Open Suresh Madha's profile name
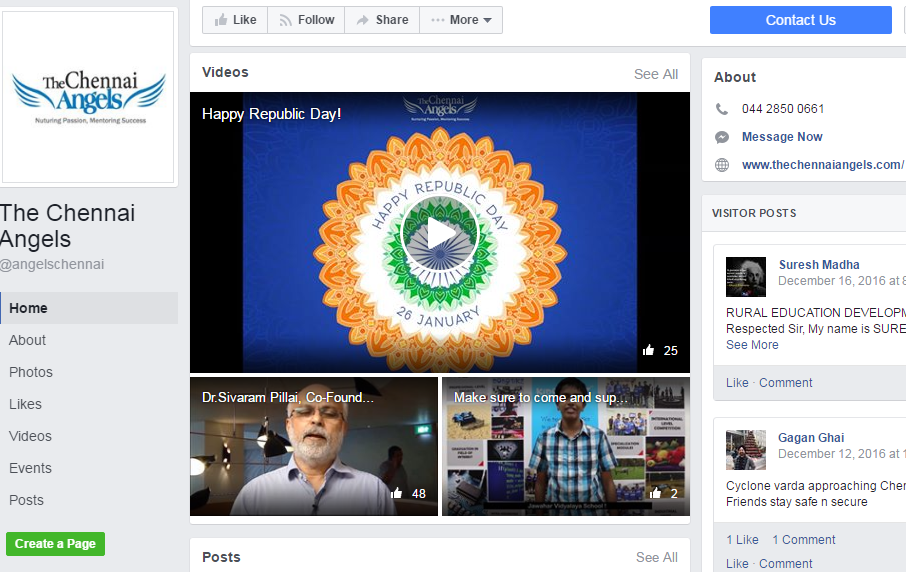The width and height of the screenshot is (906, 572). tap(819, 265)
